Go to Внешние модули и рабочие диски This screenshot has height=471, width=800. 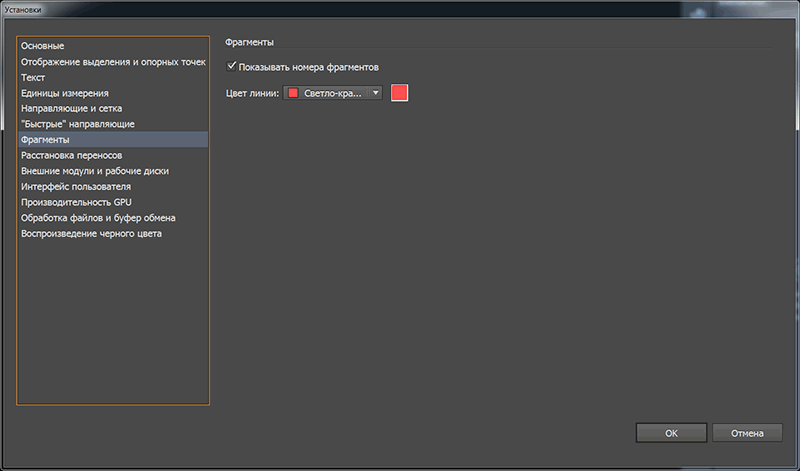[95, 171]
